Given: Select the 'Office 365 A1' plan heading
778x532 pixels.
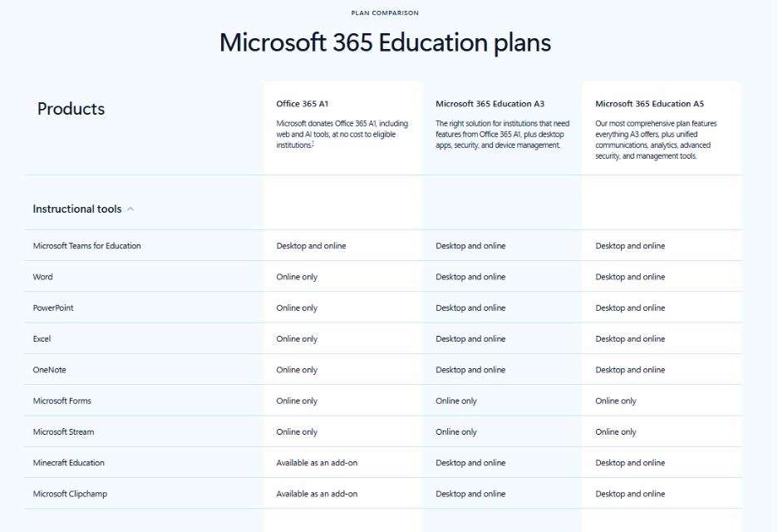Looking at the screenshot, I should pos(303,104).
